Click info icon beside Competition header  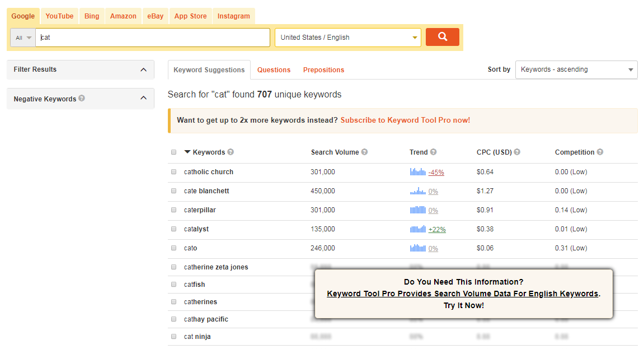click(x=600, y=152)
